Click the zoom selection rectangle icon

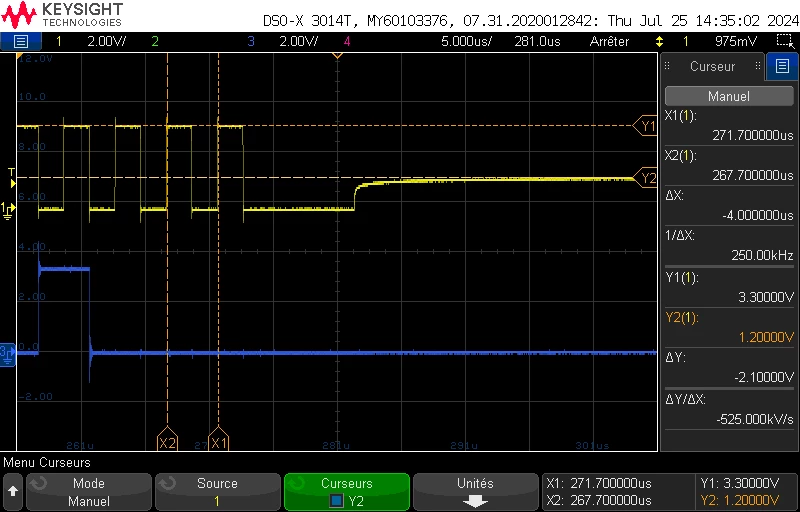click(783, 41)
